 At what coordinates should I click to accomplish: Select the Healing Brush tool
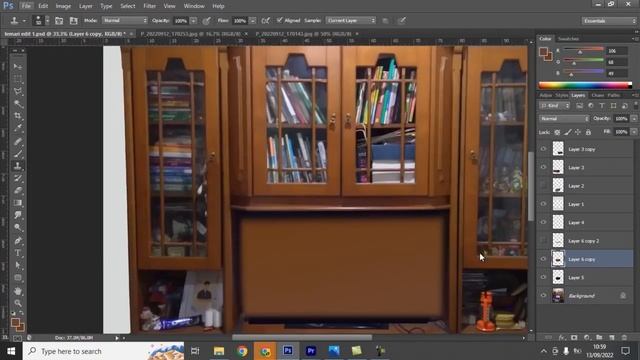tap(18, 141)
